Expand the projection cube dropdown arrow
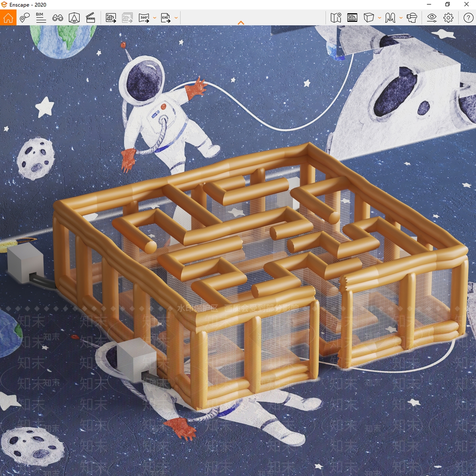Viewport: 476px width, 476px height. (x=379, y=18)
